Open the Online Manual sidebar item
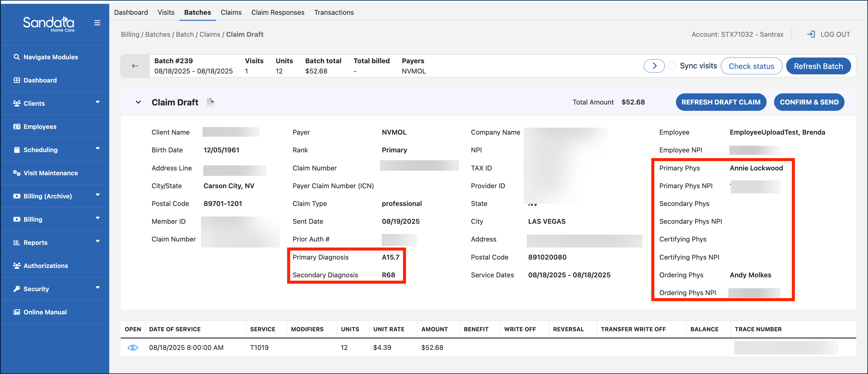The width and height of the screenshot is (868, 374). 45,312
